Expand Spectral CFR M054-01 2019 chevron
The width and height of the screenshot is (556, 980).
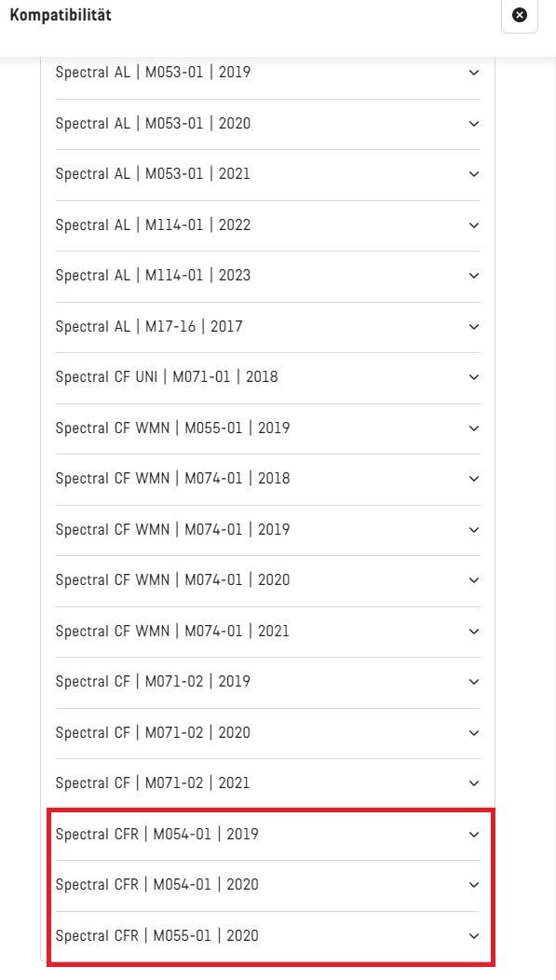point(474,835)
